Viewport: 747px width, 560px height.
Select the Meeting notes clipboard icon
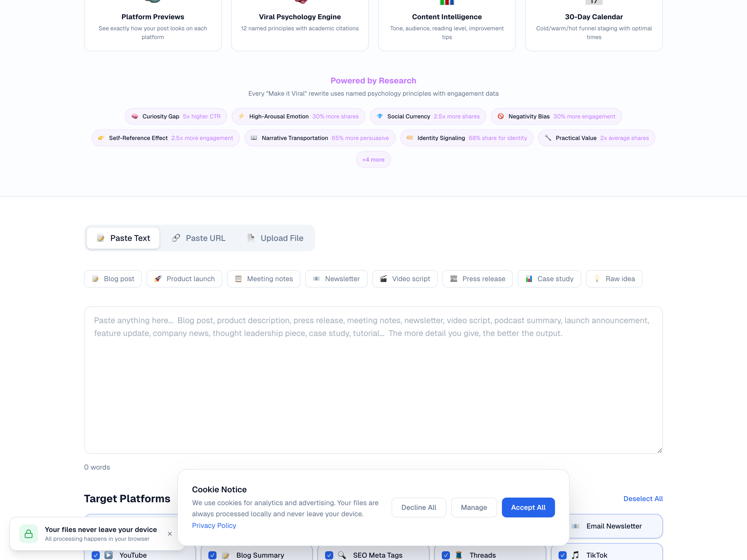pyautogui.click(x=238, y=279)
